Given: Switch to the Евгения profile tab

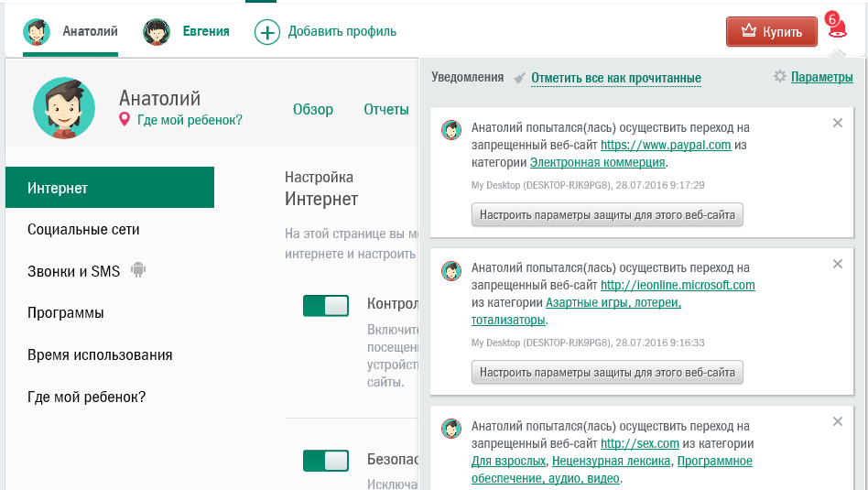Looking at the screenshot, I should 186,32.
